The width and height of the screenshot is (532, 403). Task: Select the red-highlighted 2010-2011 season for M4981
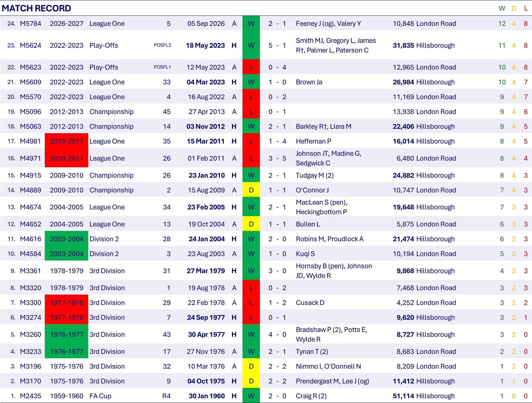coord(66,141)
